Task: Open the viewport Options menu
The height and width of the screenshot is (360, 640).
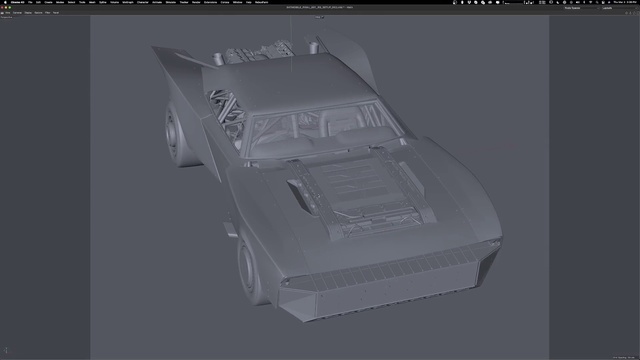Action: (x=38, y=13)
